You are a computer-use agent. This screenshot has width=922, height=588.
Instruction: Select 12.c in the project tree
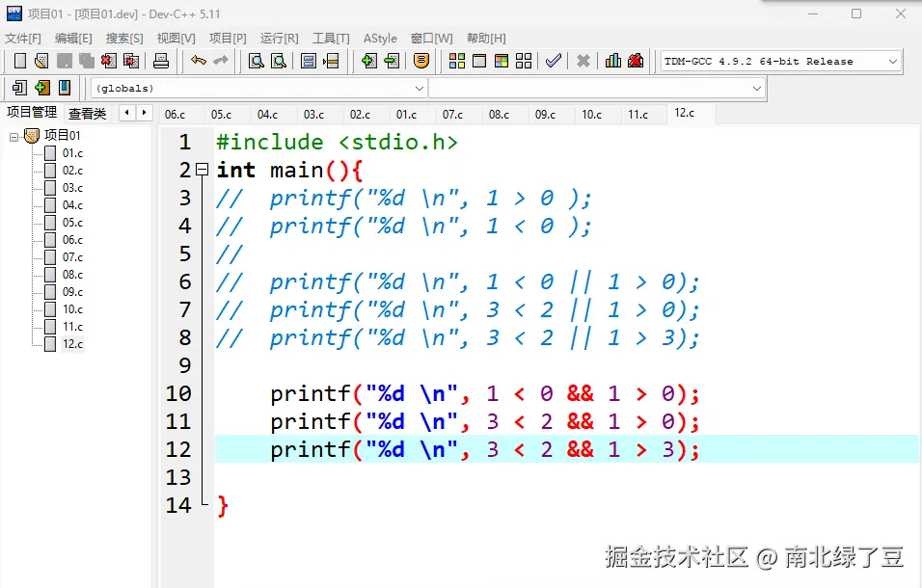tap(72, 343)
